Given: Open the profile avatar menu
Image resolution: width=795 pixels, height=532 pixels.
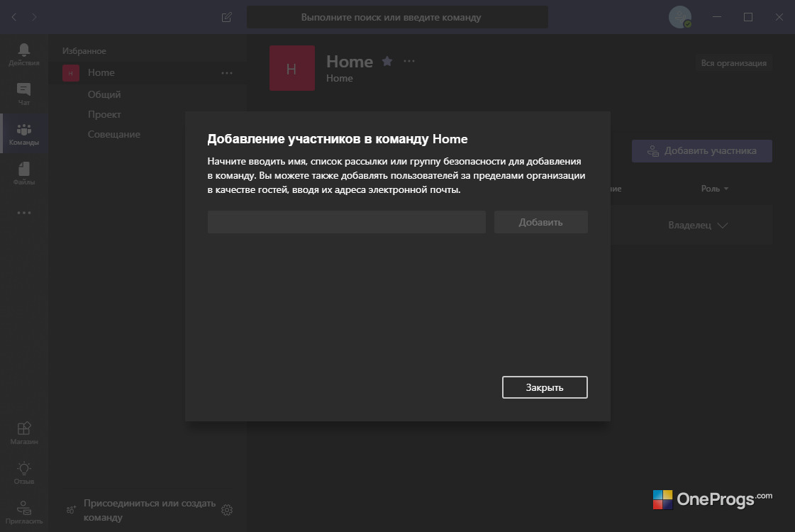Looking at the screenshot, I should click(680, 17).
